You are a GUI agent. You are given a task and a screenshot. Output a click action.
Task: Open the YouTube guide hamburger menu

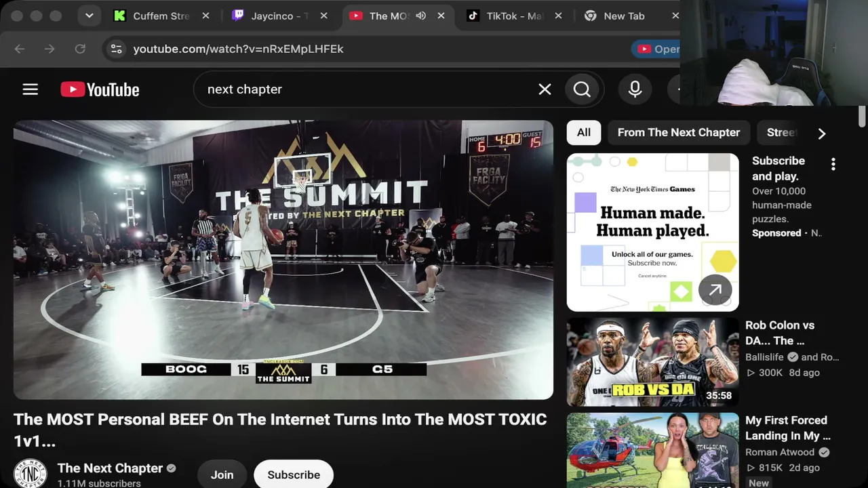[31, 89]
